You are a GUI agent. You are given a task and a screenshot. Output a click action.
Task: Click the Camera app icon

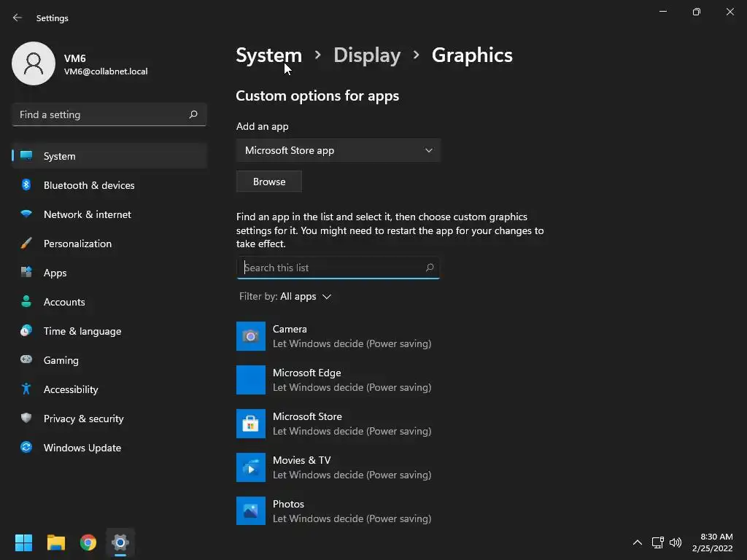(250, 336)
